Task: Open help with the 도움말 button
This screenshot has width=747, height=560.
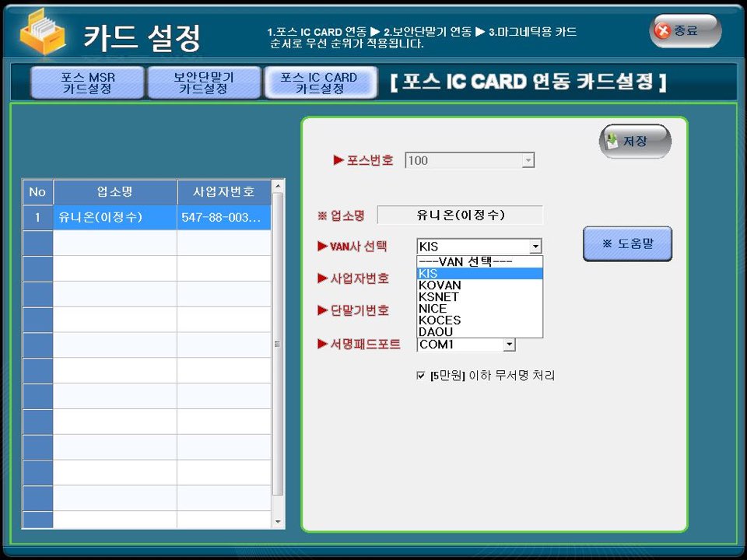Action: pos(627,243)
